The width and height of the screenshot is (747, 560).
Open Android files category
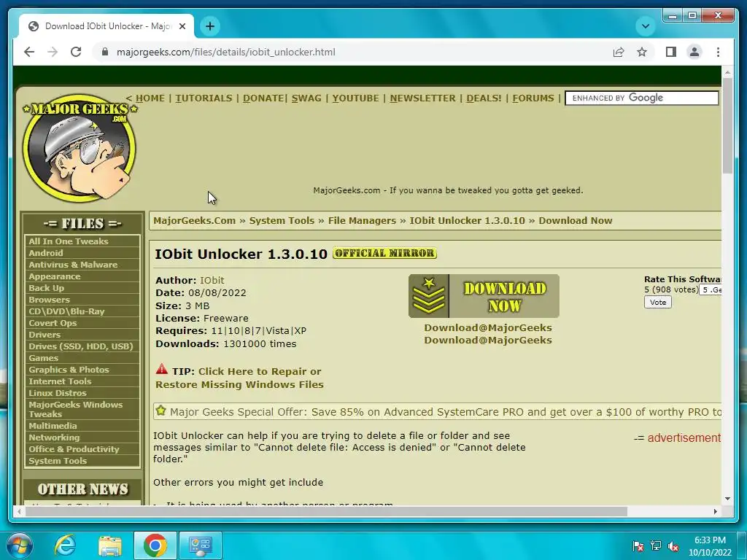(46, 253)
